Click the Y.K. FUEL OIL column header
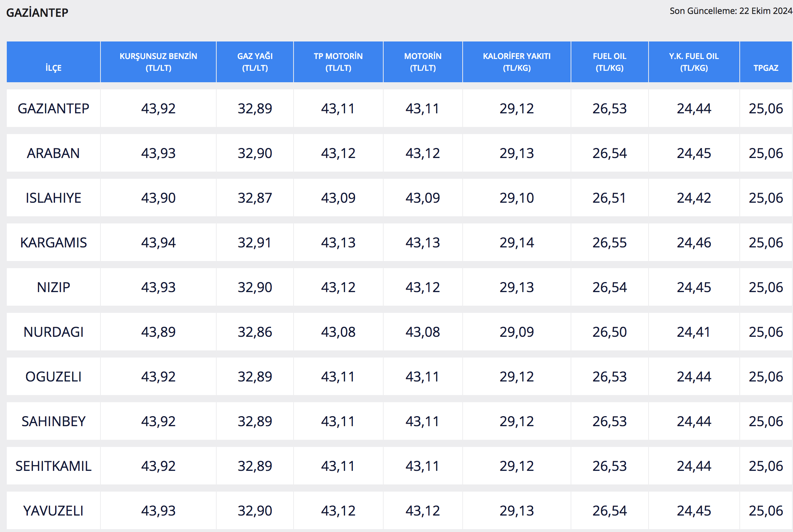The width and height of the screenshot is (793, 532). coord(694,62)
